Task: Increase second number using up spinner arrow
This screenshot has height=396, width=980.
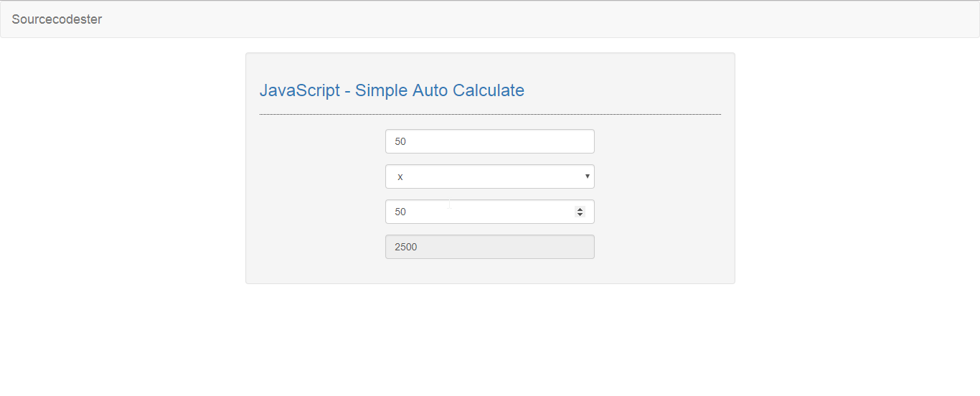Action: pos(580,209)
